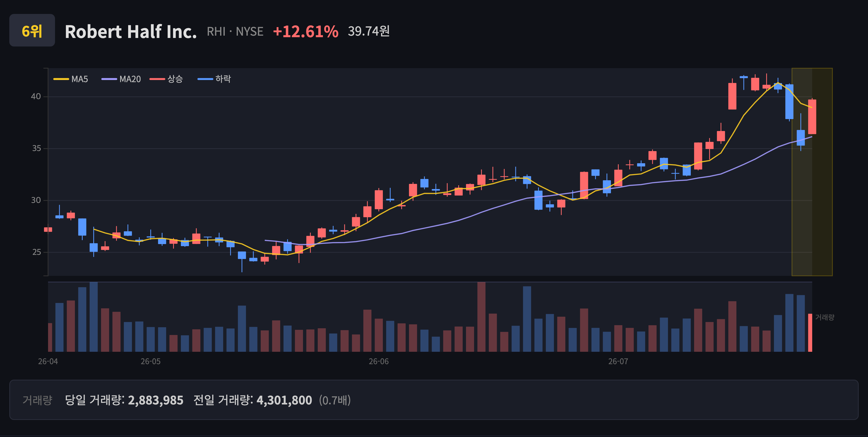The image size is (868, 437).
Task: Click the 전일 거래량 4,301,800 value
Action: pyautogui.click(x=284, y=400)
